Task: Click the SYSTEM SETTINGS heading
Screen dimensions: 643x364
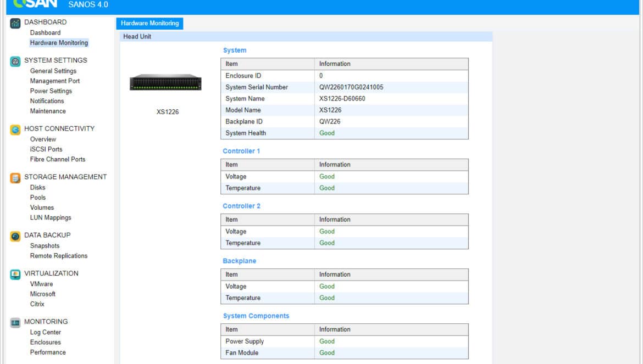Action: point(56,60)
